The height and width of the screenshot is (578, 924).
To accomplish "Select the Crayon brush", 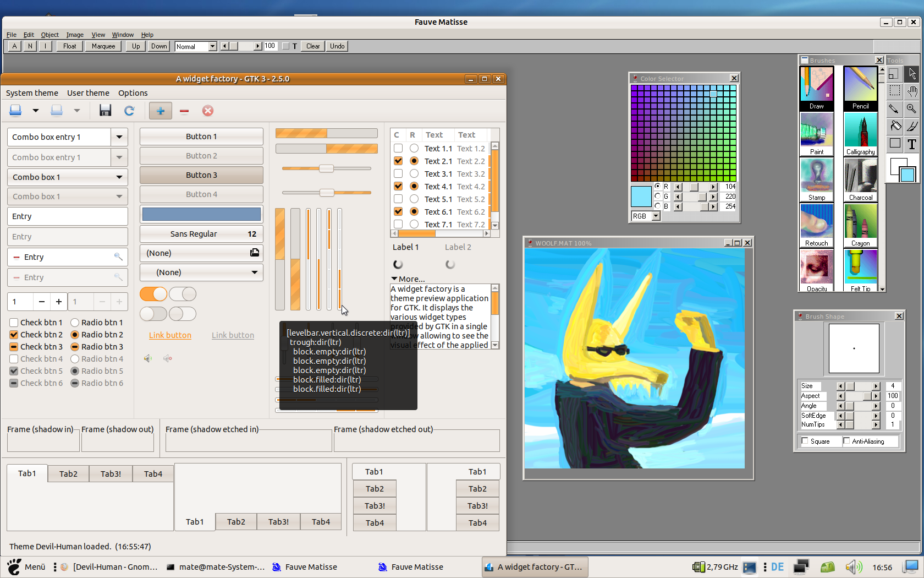I will point(861,226).
